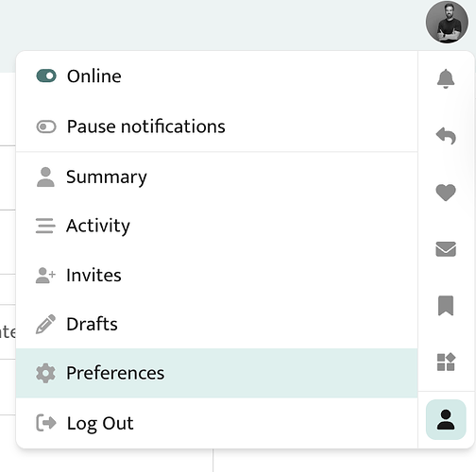Open the likes heart tab
Screen dimensions: 476x472
(446, 193)
